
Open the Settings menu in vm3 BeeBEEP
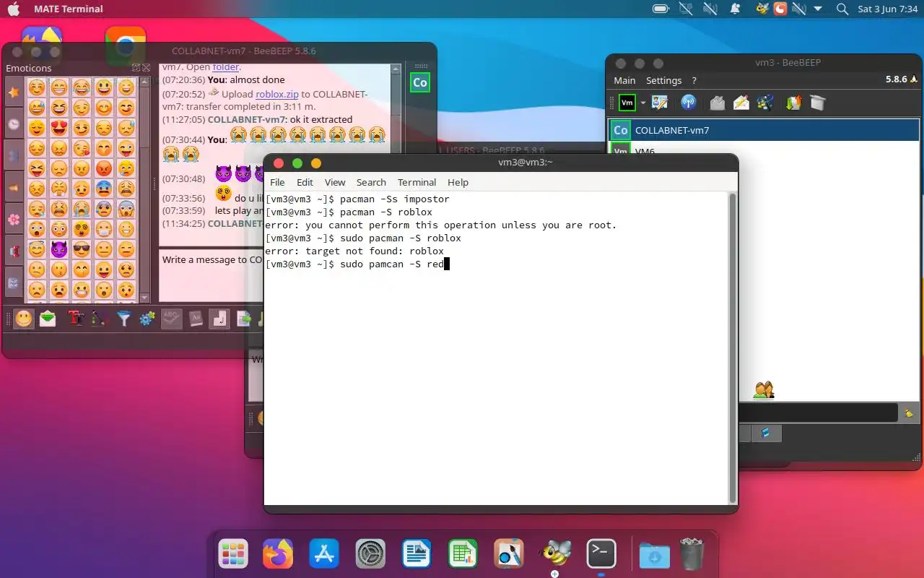(663, 80)
